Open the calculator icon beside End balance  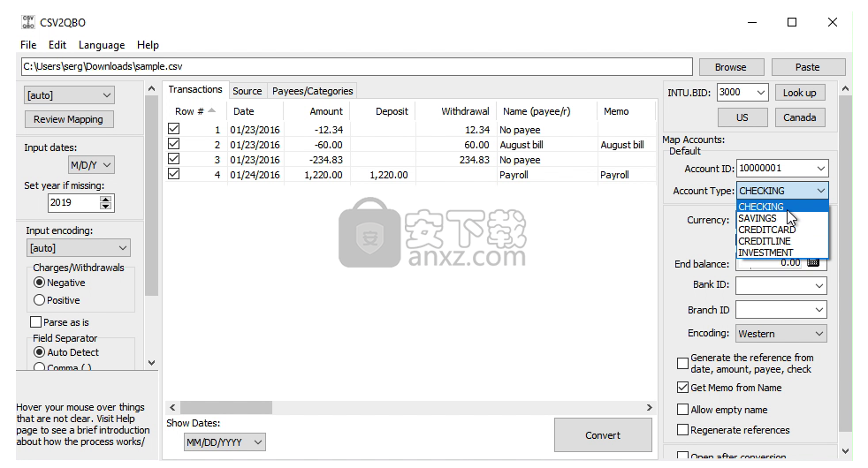pos(813,263)
